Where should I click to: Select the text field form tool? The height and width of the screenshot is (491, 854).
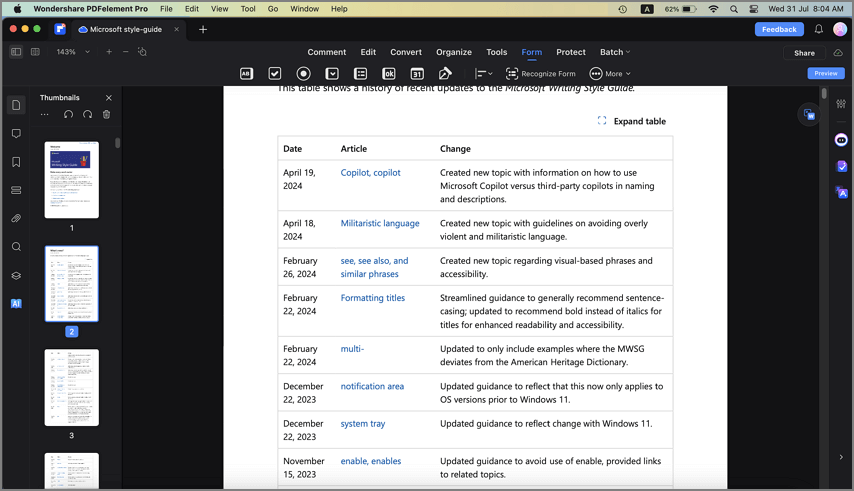point(246,74)
